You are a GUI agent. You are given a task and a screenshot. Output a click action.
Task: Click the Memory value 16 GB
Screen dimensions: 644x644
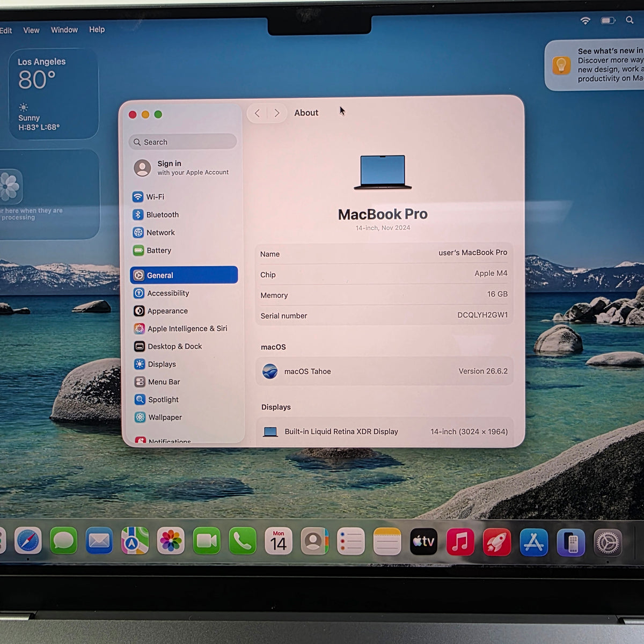pyautogui.click(x=497, y=294)
